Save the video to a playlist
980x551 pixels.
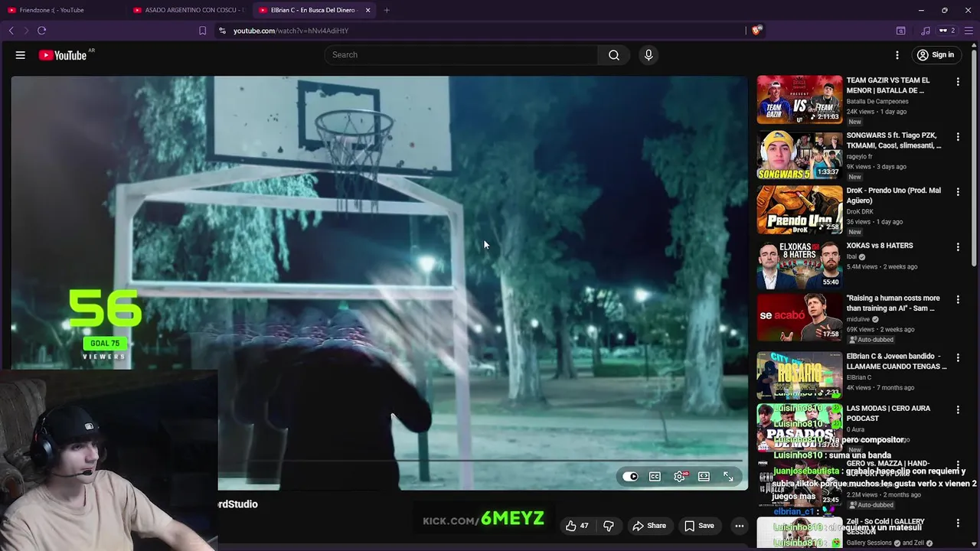pyautogui.click(x=699, y=526)
